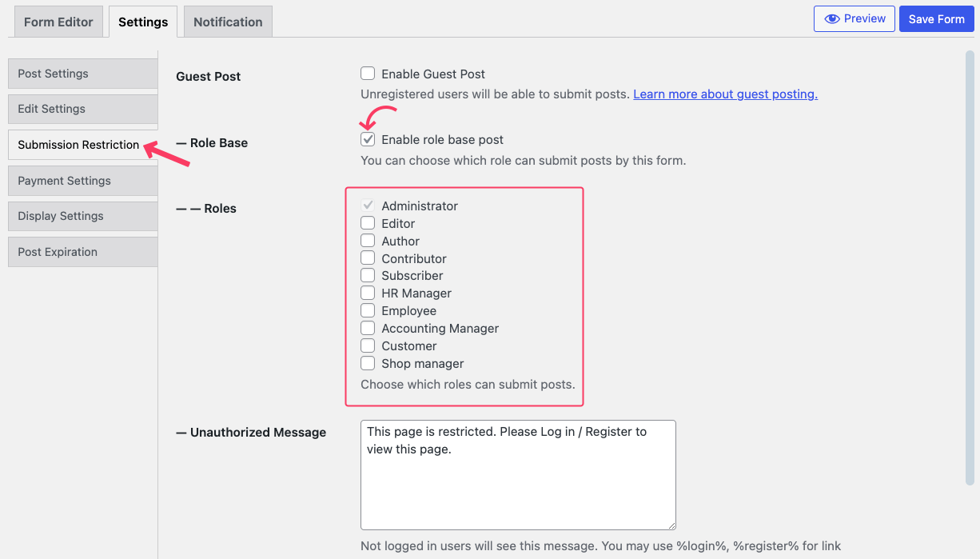Go to Display Settings section
The height and width of the screenshot is (559, 980).
click(x=83, y=216)
